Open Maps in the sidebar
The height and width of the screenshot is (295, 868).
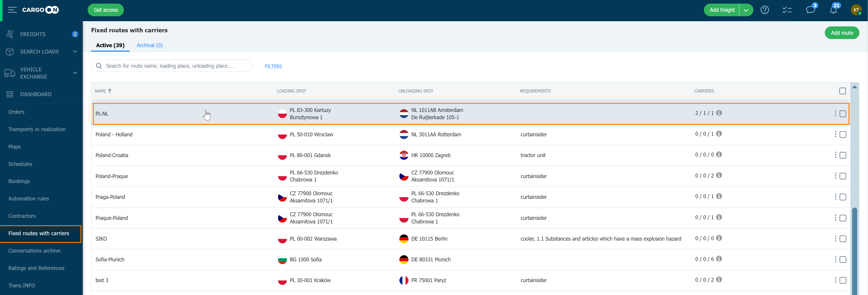tap(14, 147)
